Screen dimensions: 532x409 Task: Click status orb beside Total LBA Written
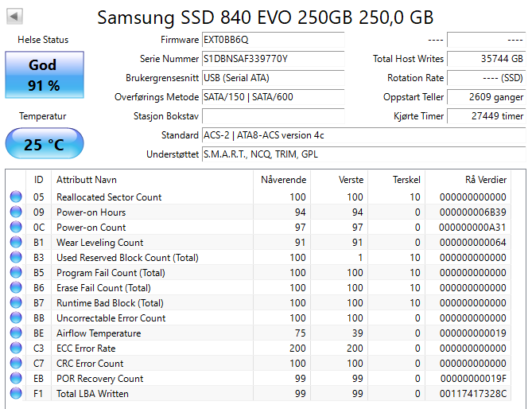(x=16, y=394)
